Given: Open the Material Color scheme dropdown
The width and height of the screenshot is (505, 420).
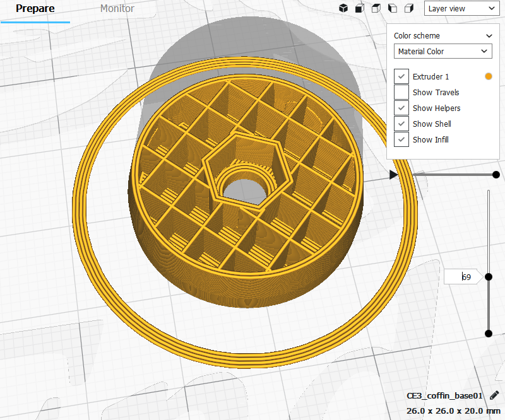Looking at the screenshot, I should 443,51.
